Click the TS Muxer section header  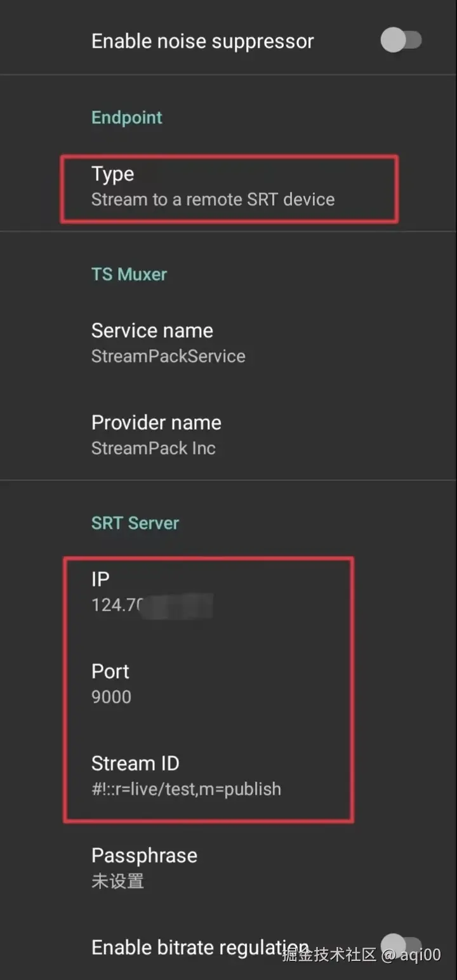coord(129,274)
